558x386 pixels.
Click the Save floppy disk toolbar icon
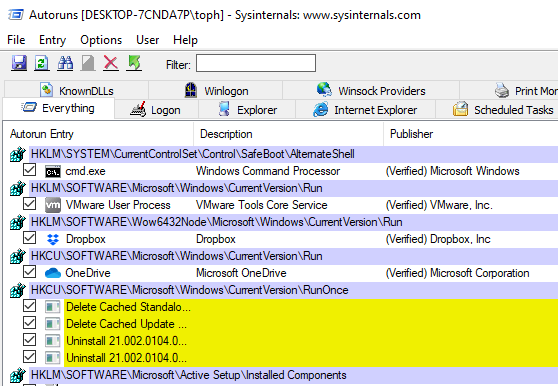(x=19, y=63)
